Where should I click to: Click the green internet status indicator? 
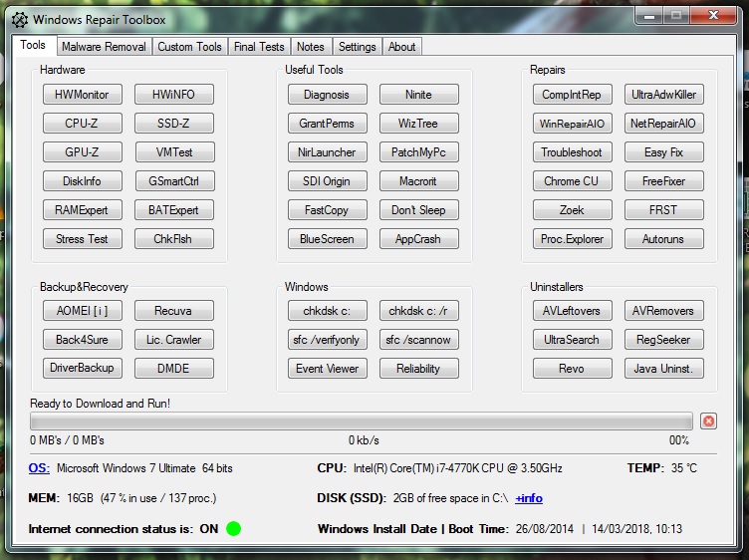(233, 528)
